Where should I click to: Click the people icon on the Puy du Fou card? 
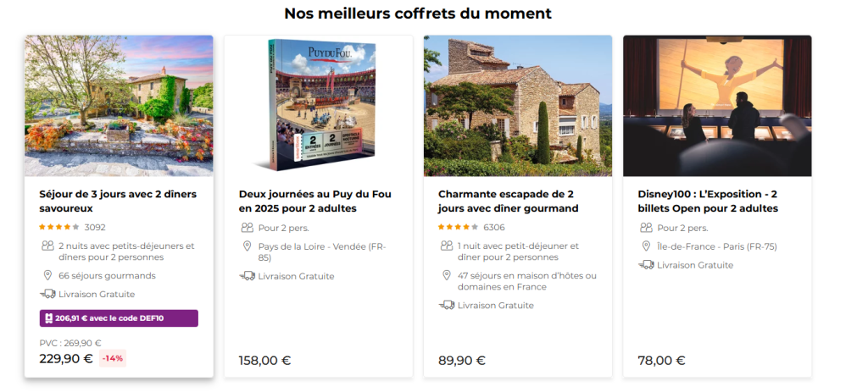tap(247, 227)
